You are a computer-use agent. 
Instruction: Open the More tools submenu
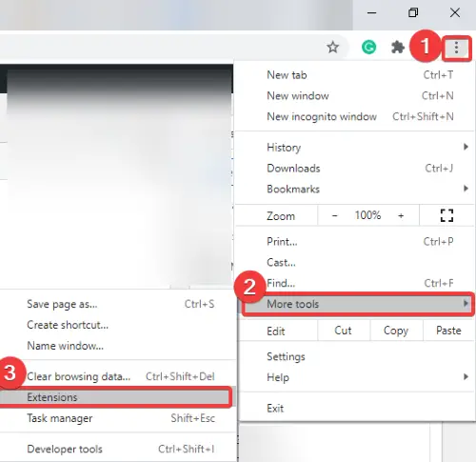click(x=358, y=304)
